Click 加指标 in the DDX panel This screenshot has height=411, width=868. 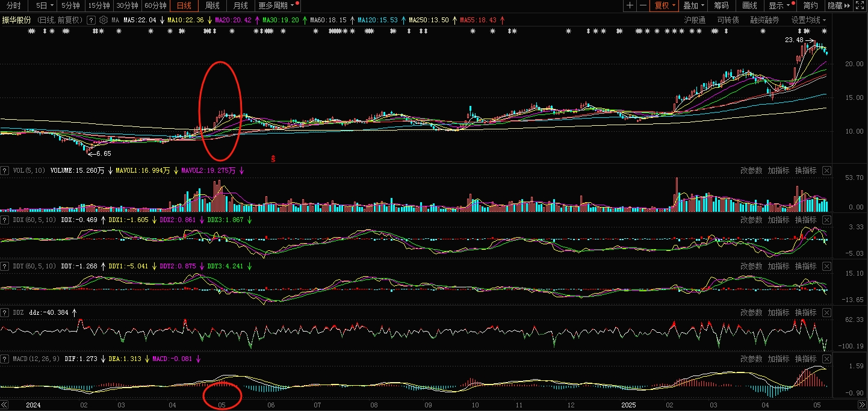[x=778, y=220]
